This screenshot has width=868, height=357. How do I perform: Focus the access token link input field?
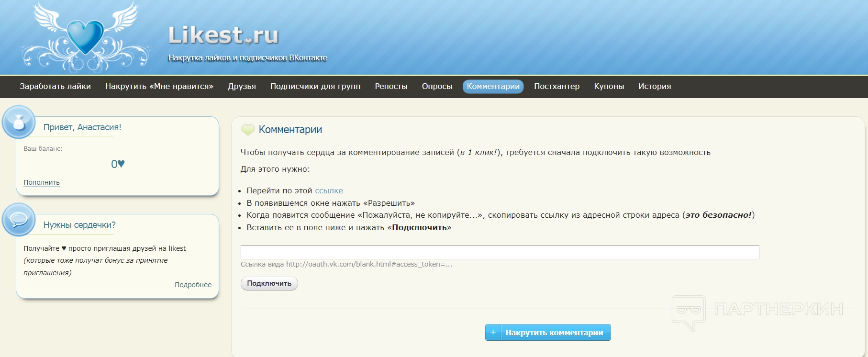[500, 252]
